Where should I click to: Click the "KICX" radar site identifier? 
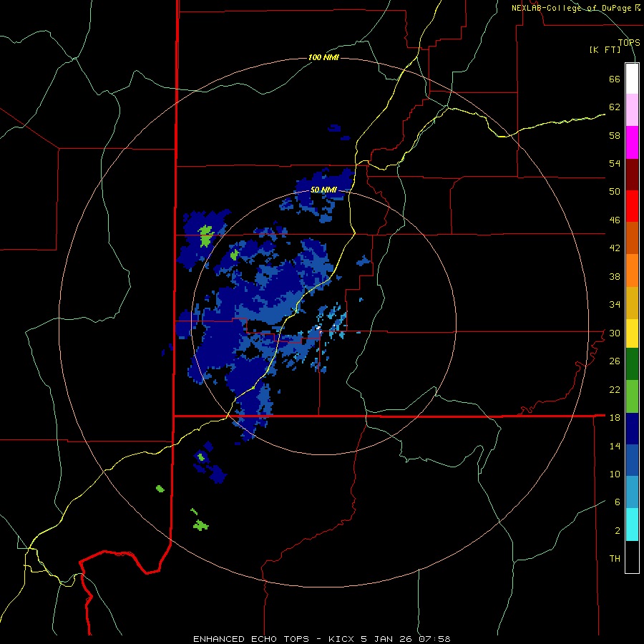tap(341, 639)
